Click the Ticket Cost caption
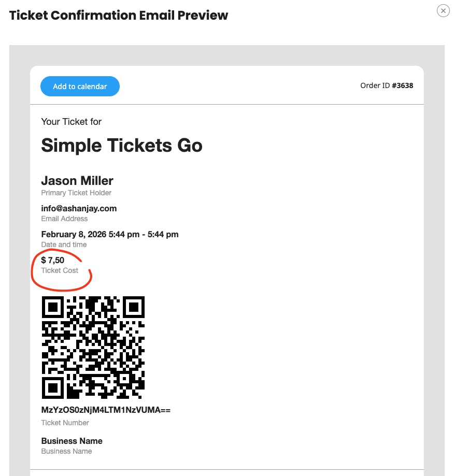Viewport: 454px width, 476px height. (x=60, y=270)
